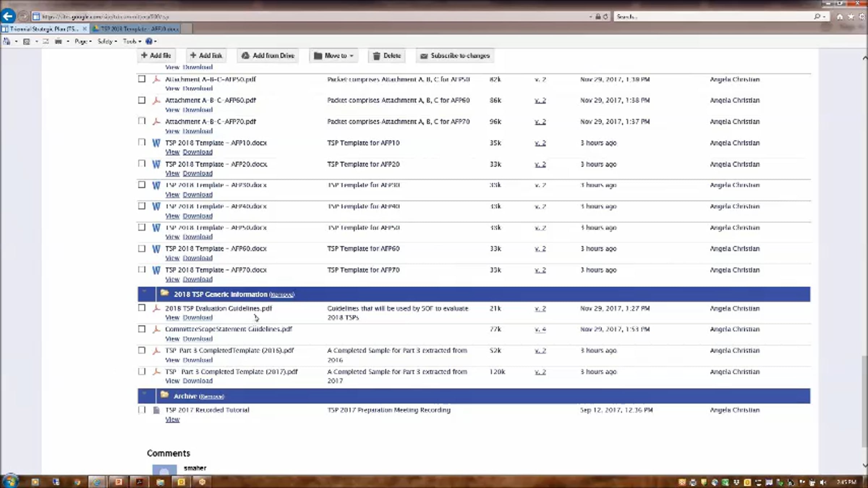Viewport: 868px width, 488px height.
Task: Click the 2018 TSP Generic Information folder icon
Action: pos(165,293)
